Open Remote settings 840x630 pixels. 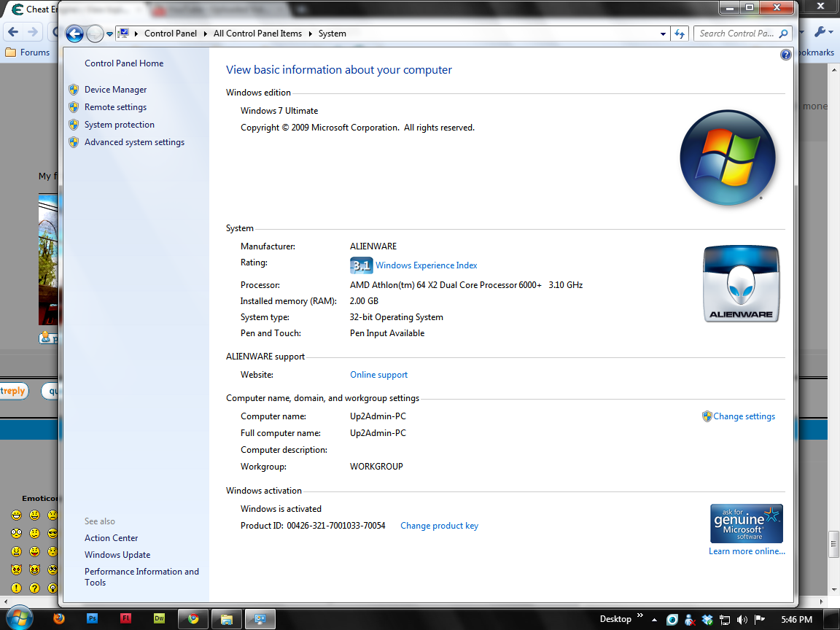pyautogui.click(x=115, y=107)
